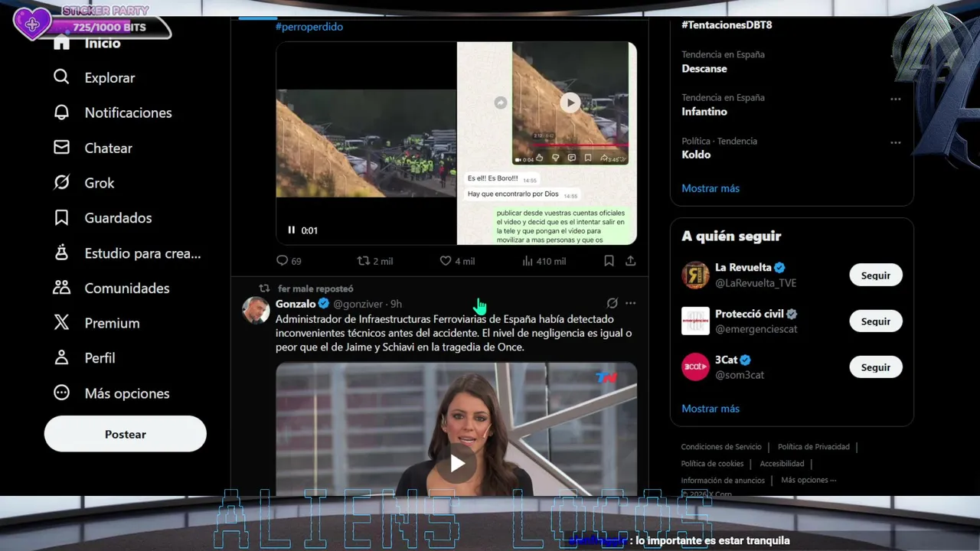Click the Postear button
Screen dimensions: 980x551
pos(126,434)
